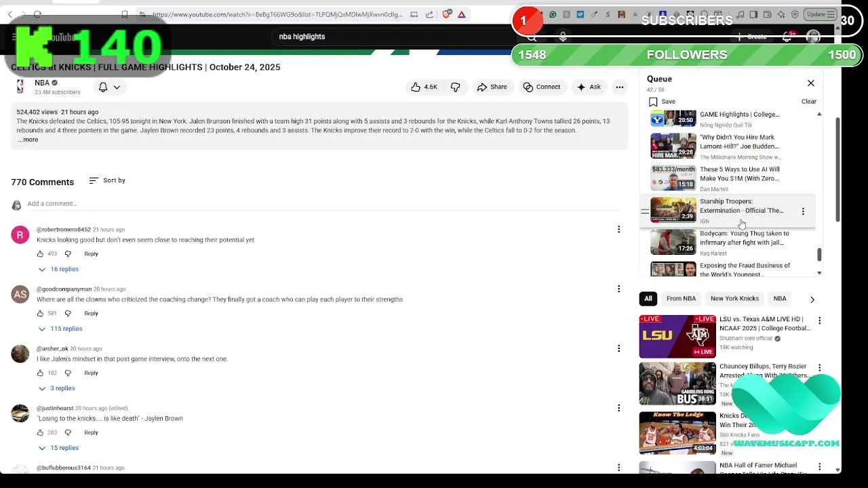The image size is (868, 488).
Task: Expand the 115 replies thread
Action: [x=60, y=329]
